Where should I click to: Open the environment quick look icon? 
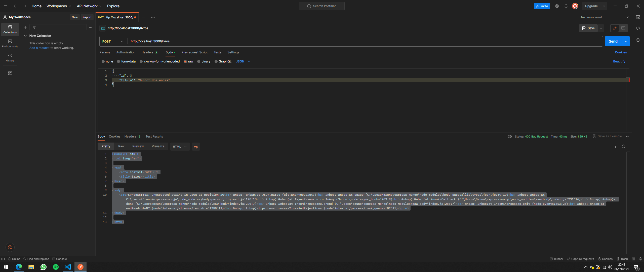(x=638, y=17)
